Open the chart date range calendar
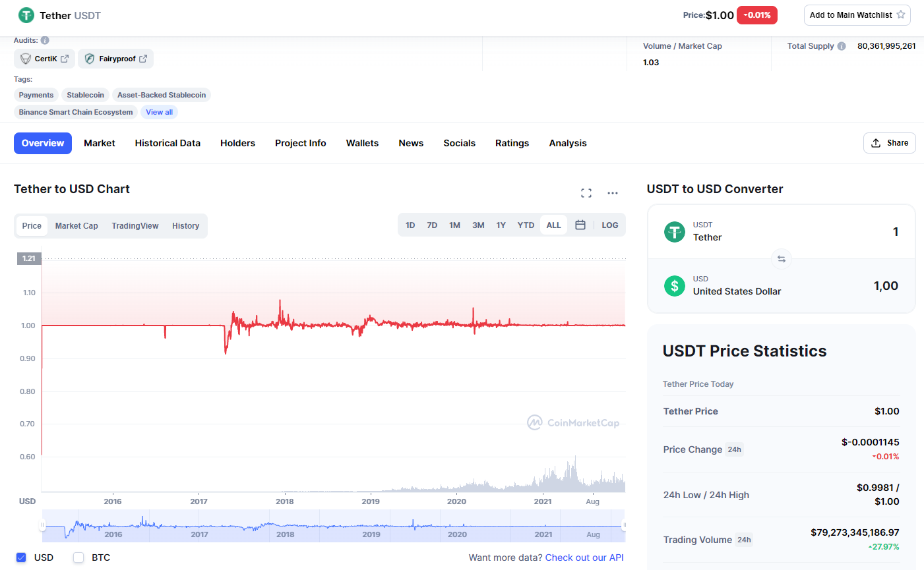The image size is (924, 570). pyautogui.click(x=580, y=225)
